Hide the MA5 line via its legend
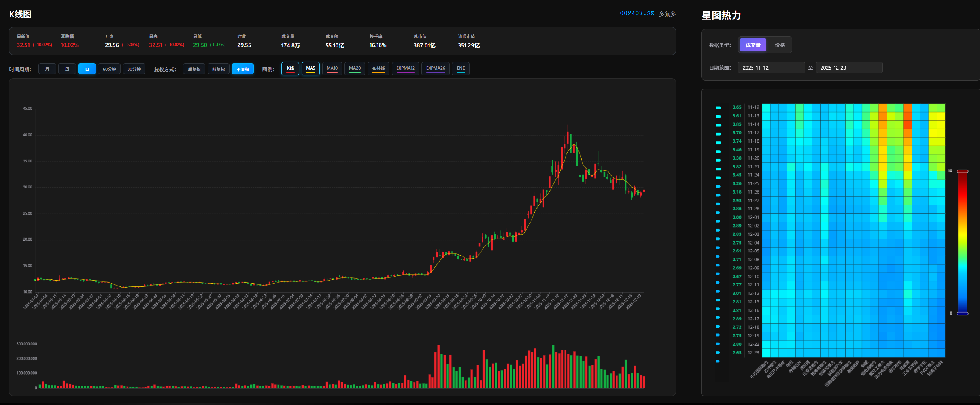Image resolution: width=980 pixels, height=405 pixels. click(x=311, y=69)
